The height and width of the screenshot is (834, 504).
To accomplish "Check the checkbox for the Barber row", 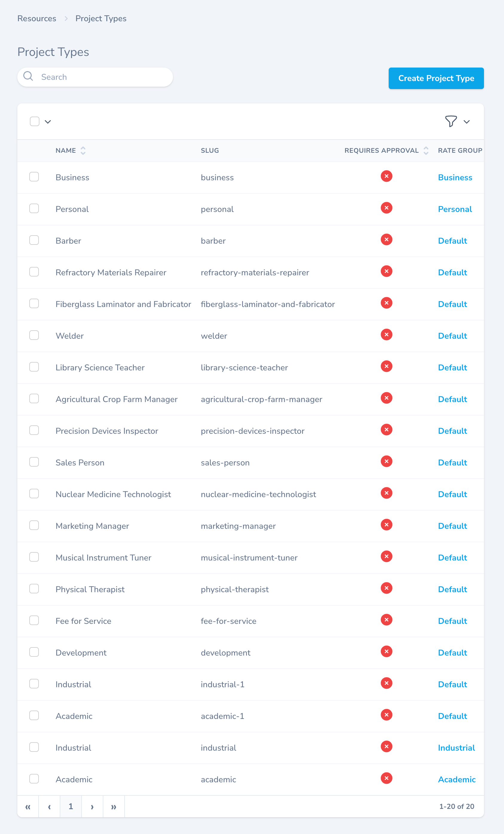I will click(34, 240).
